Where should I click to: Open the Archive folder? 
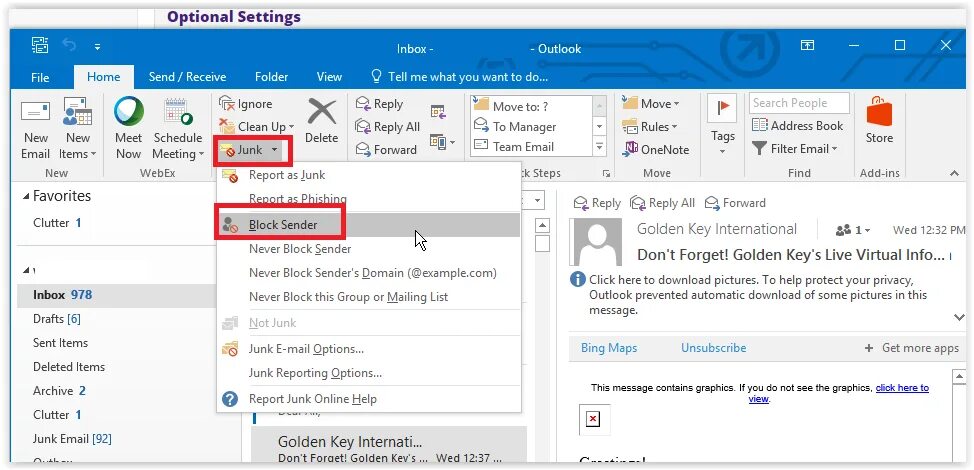coord(59,391)
